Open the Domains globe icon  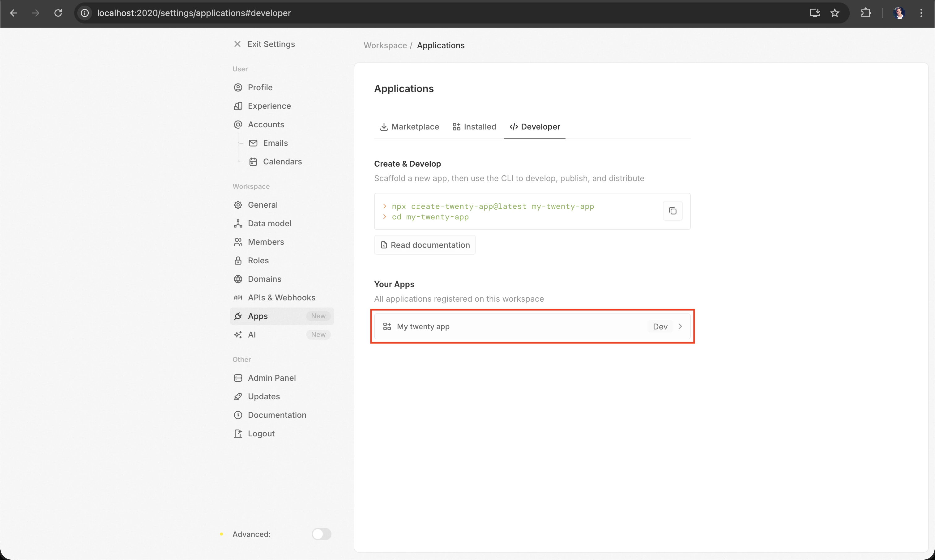pos(238,279)
